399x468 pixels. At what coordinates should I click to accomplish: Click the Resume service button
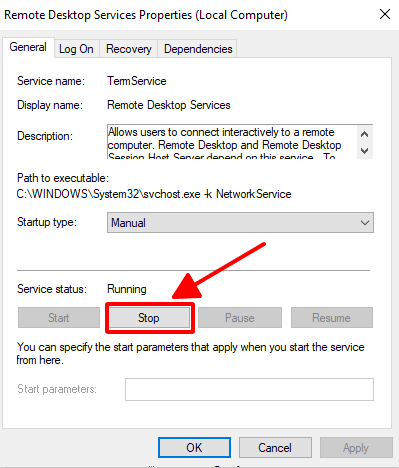[x=332, y=318]
